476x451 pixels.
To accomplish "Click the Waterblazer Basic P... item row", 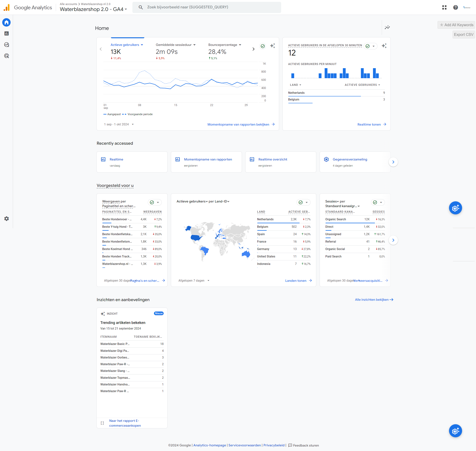I will (132, 344).
